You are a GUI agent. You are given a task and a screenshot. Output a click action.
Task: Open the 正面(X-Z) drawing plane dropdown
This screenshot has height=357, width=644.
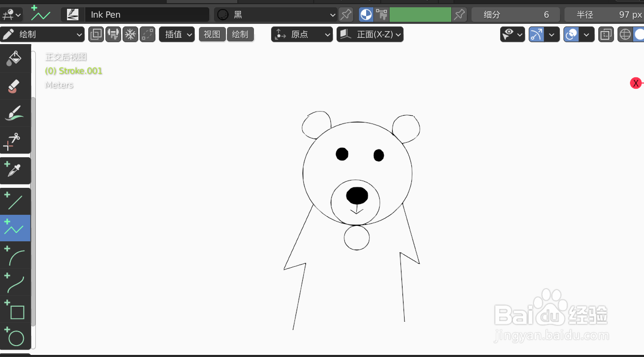point(370,35)
